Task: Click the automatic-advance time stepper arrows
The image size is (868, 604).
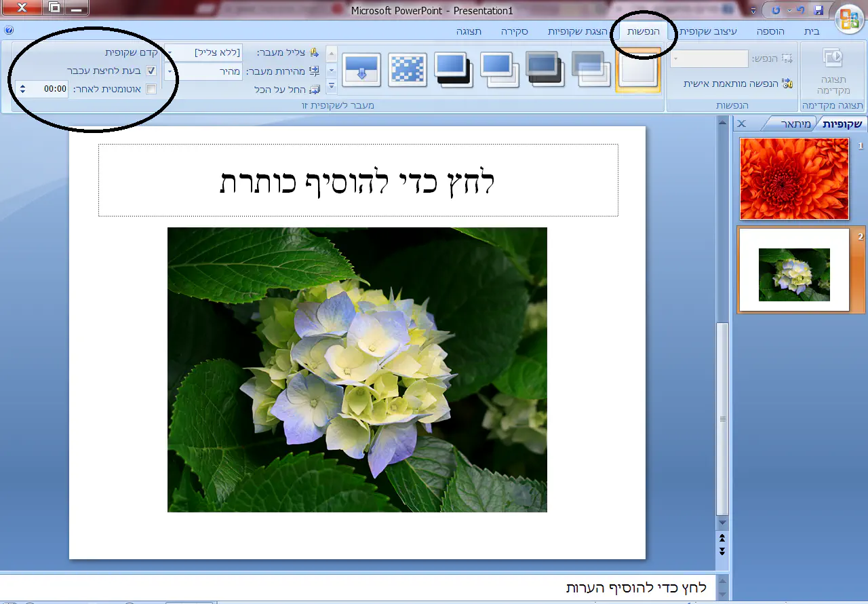Action: click(x=22, y=89)
